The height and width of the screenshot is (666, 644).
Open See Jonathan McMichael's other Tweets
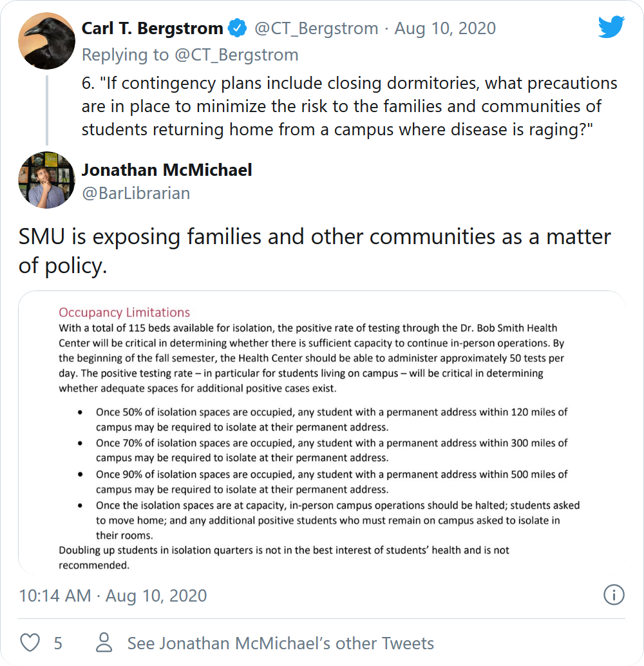tap(280, 643)
